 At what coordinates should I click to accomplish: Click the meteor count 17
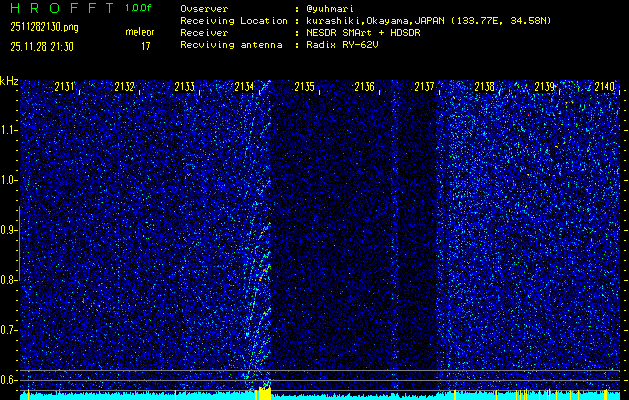pyautogui.click(x=145, y=47)
